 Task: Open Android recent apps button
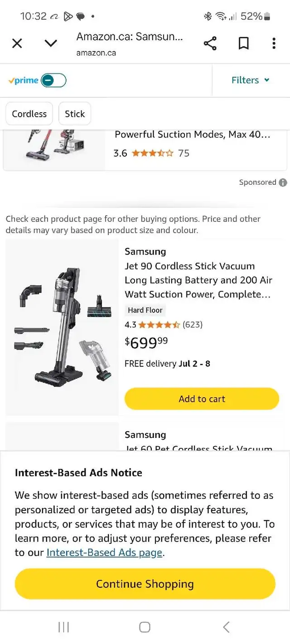pyautogui.click(x=64, y=627)
